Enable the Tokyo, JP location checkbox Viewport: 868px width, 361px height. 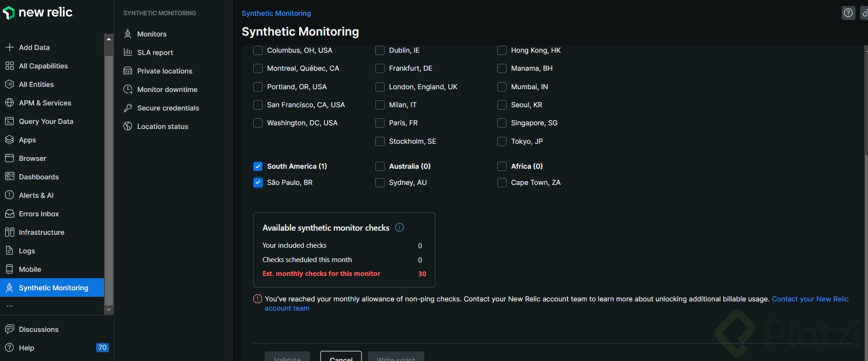(x=502, y=141)
